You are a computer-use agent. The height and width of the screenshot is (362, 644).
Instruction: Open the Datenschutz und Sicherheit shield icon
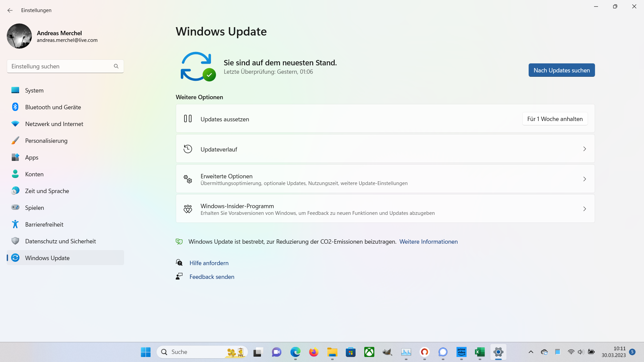coord(15,241)
